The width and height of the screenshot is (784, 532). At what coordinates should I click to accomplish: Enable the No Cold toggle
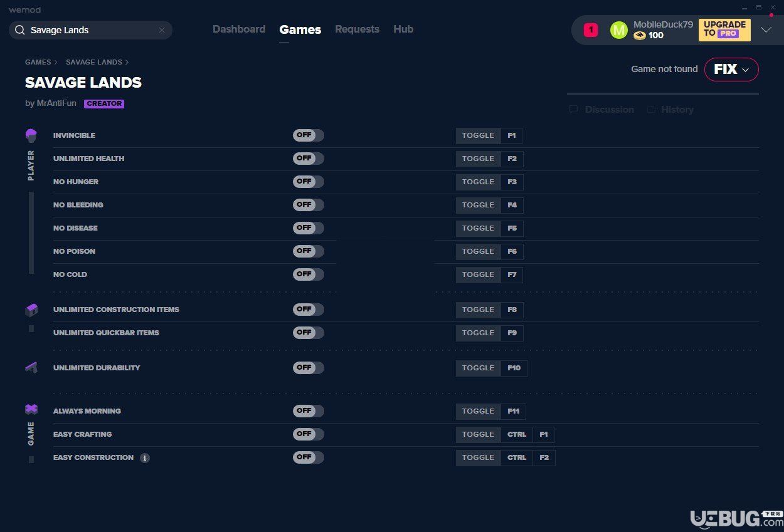point(308,274)
